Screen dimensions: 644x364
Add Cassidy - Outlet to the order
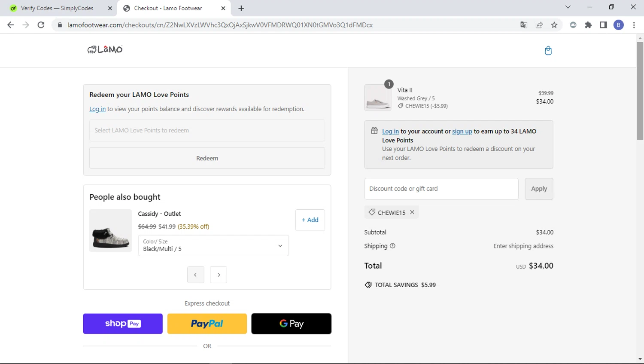(x=310, y=220)
